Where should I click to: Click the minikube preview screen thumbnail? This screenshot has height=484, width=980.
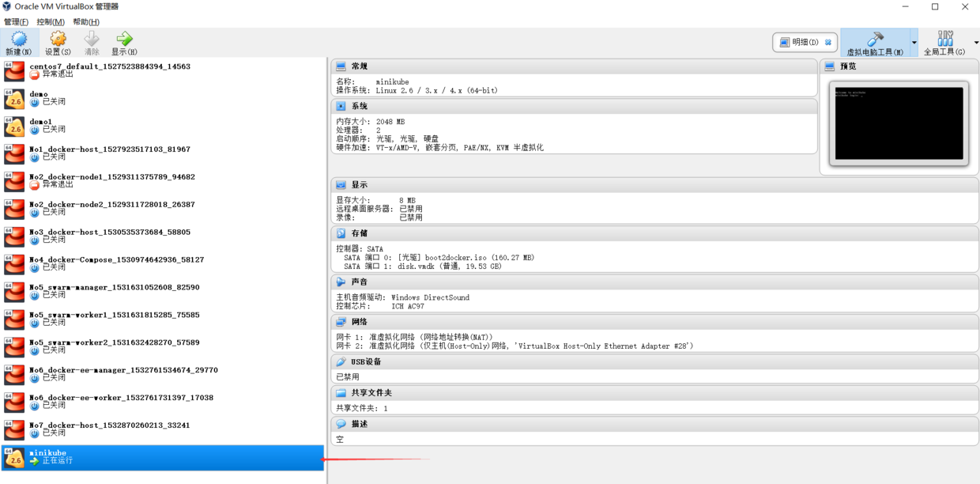click(899, 124)
